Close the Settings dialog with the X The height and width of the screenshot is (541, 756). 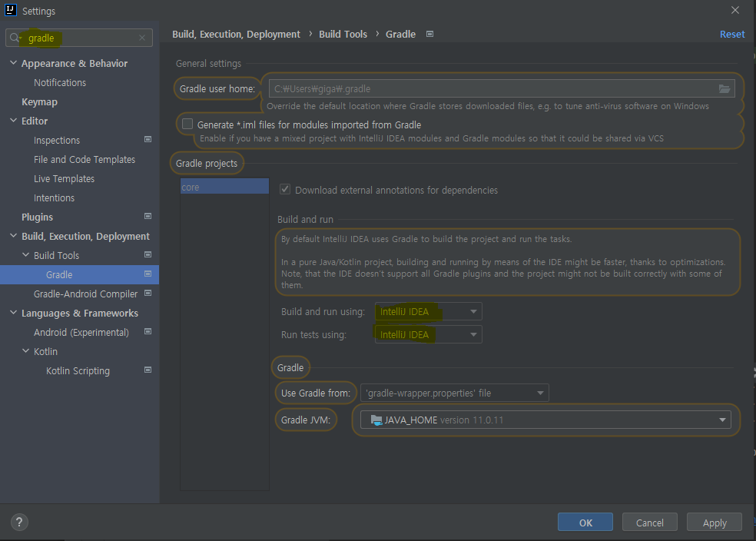pyautogui.click(x=734, y=10)
